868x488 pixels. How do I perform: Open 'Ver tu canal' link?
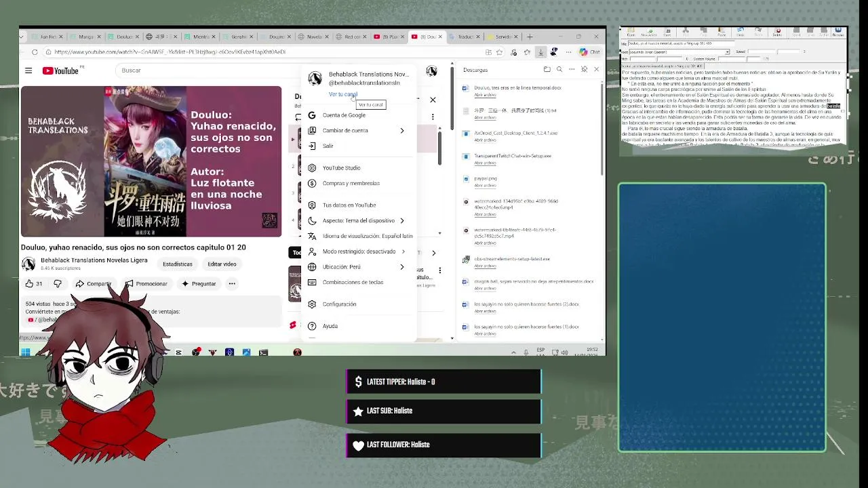coord(342,94)
